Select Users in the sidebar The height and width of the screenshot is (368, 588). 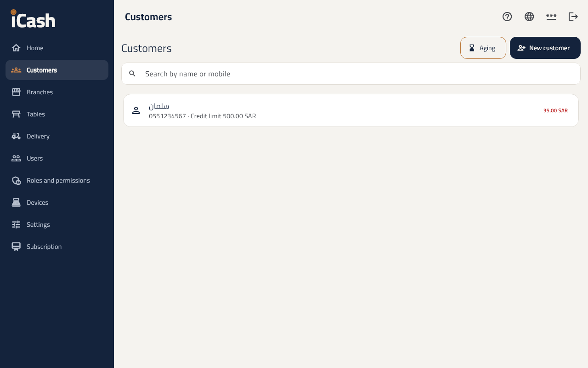[x=57, y=158]
